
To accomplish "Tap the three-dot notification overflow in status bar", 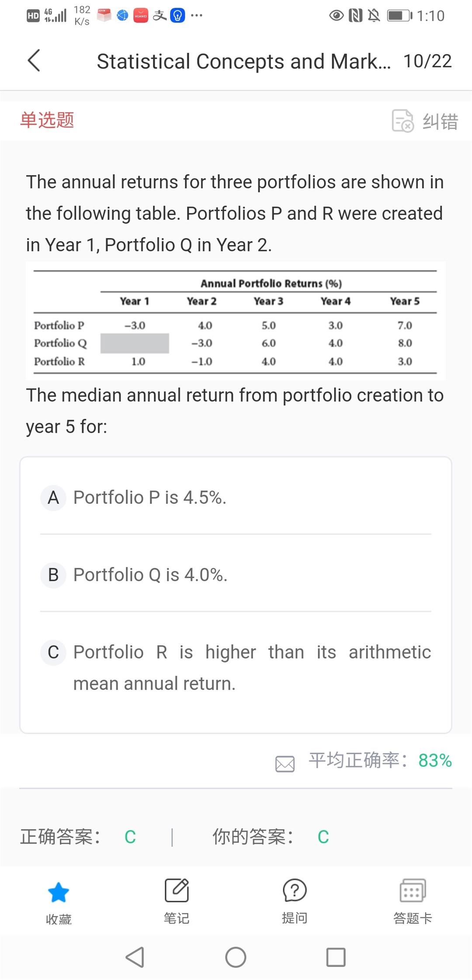I will [197, 16].
